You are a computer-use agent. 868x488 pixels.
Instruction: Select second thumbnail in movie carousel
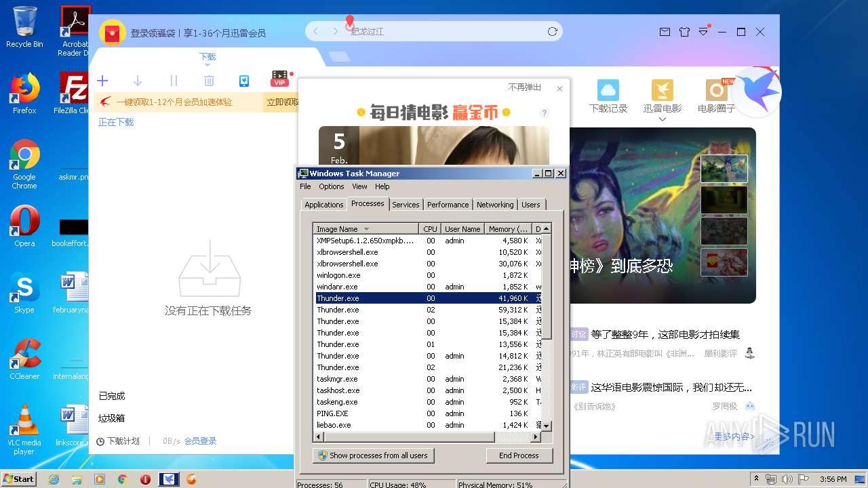tap(724, 200)
